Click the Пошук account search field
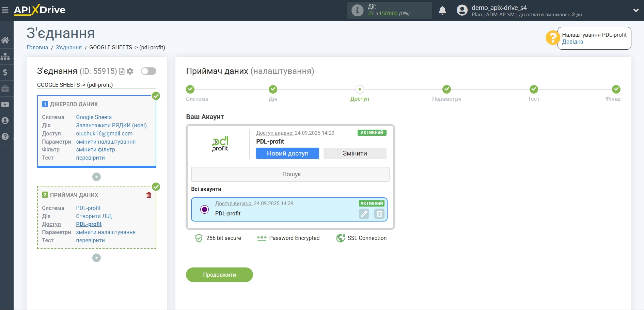Screen dimensions: 644x310 click(290, 174)
